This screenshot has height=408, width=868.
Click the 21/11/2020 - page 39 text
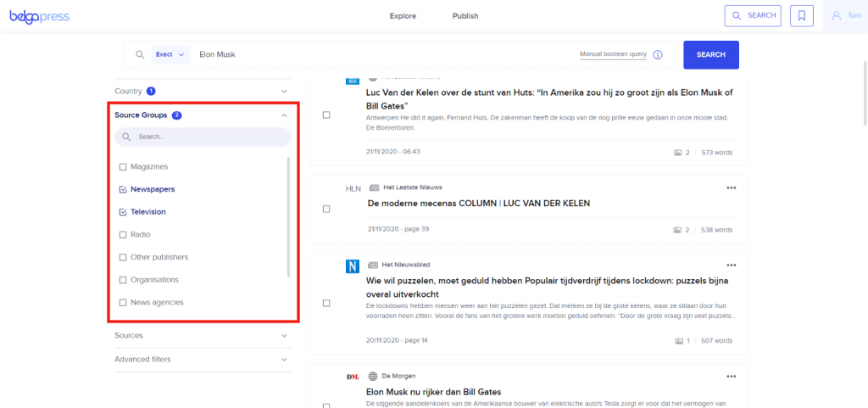pos(398,229)
